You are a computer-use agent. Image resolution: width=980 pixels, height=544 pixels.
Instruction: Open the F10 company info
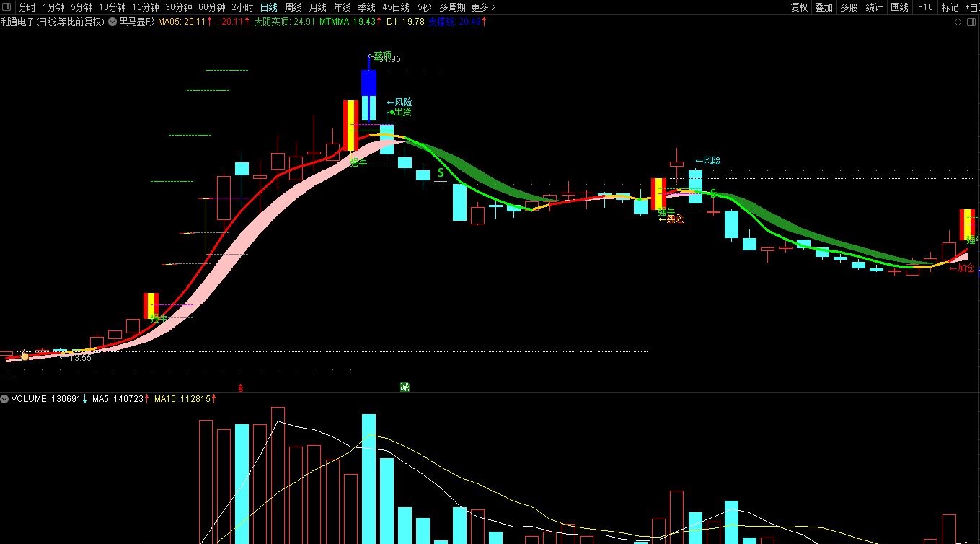(924, 7)
